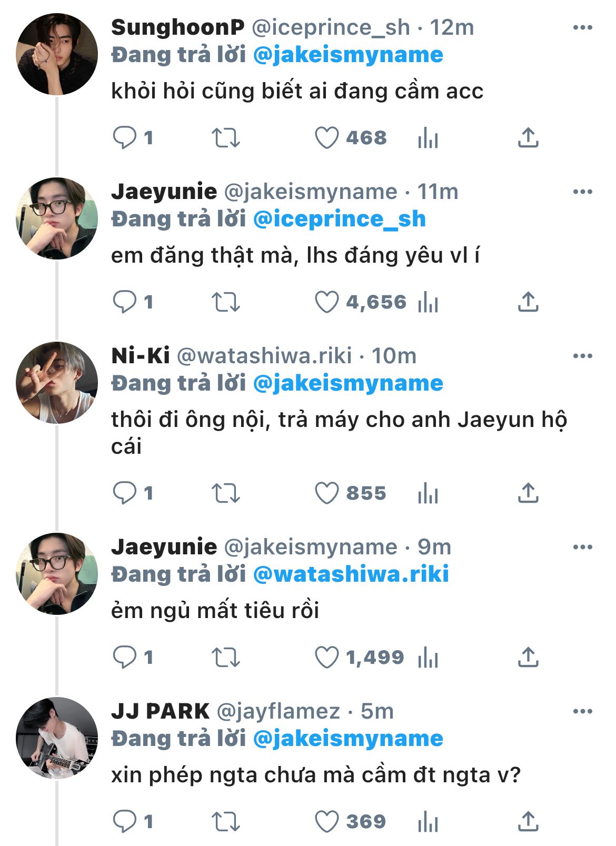Open SunghoonP's profile picture
Viewport: 616px width, 846px height.
(x=57, y=54)
